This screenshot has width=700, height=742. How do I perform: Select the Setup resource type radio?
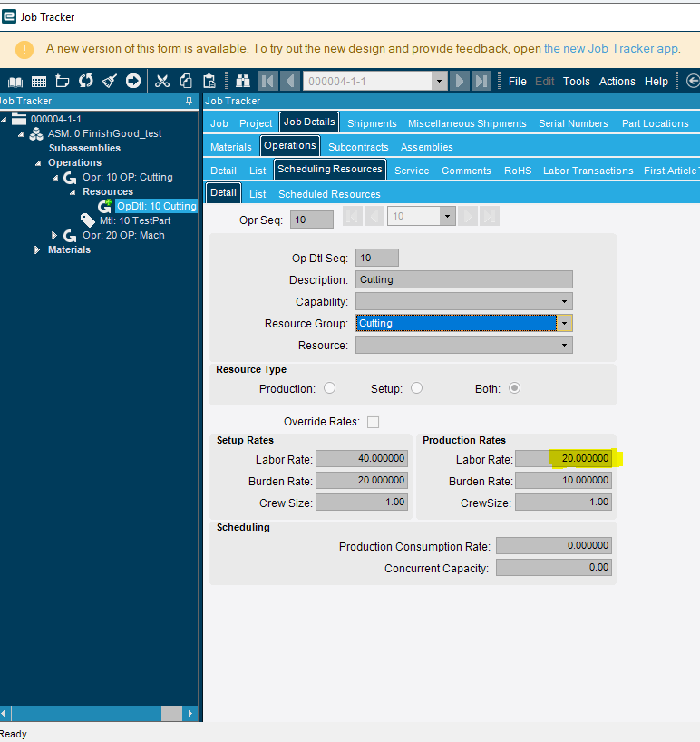417,388
